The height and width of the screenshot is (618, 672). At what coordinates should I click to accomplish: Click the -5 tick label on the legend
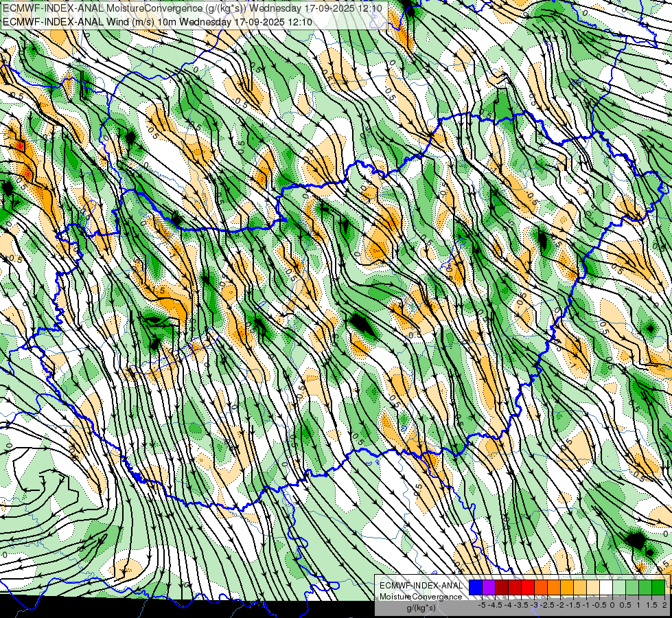482,605
